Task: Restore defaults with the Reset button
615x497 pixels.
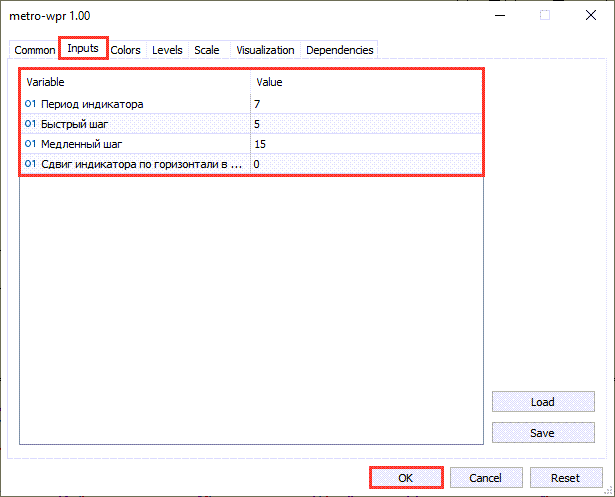Action: point(567,478)
